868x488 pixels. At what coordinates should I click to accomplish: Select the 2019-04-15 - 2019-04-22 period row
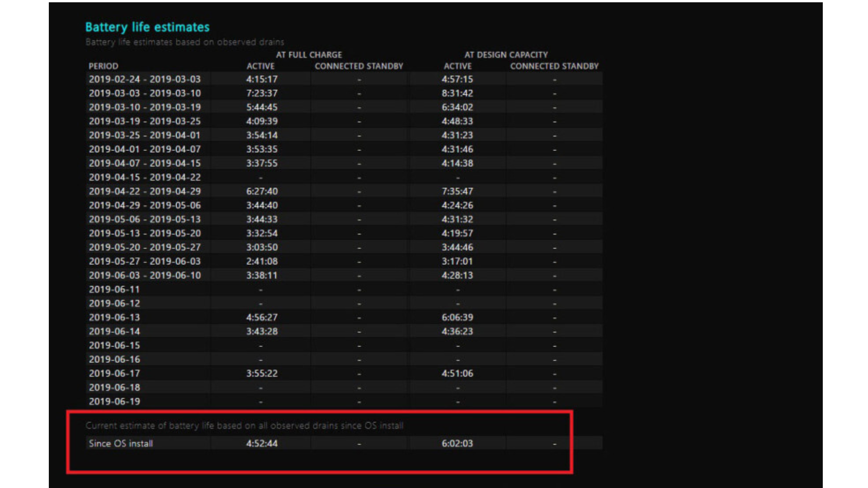[x=145, y=177]
